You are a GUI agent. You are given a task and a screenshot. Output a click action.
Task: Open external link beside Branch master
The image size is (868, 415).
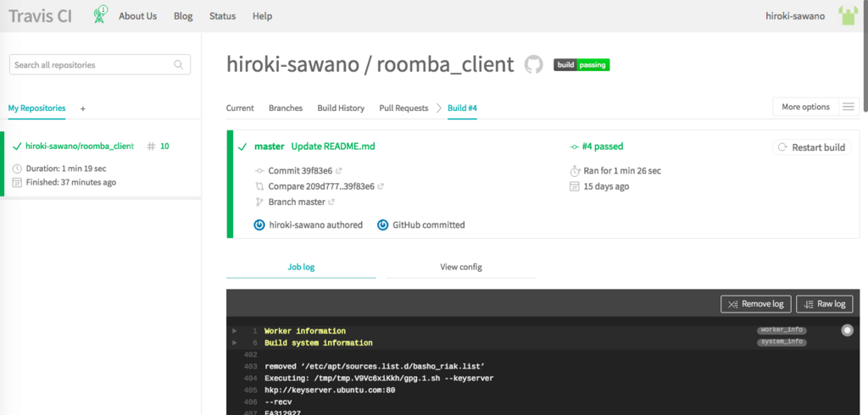pyautogui.click(x=331, y=202)
